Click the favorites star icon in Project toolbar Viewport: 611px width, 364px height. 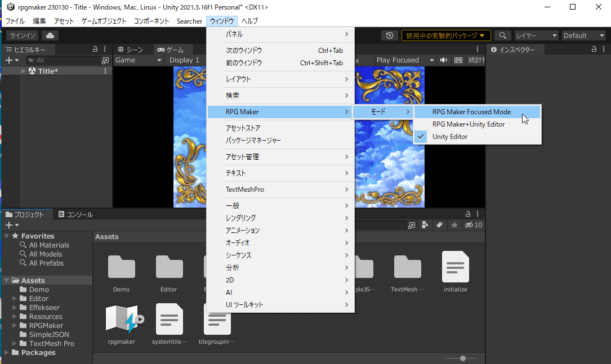[x=454, y=225]
